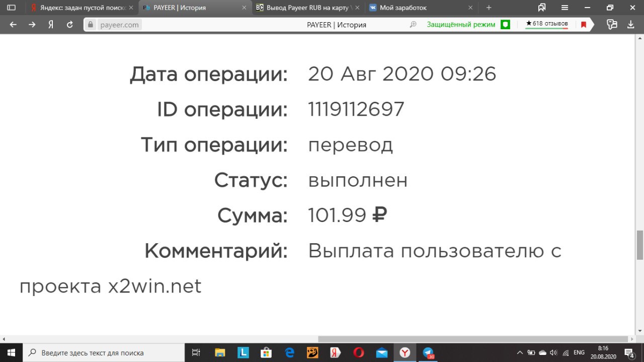644x362 pixels.
Task: Close the Мой заработок tab
Action: pyautogui.click(x=471, y=8)
